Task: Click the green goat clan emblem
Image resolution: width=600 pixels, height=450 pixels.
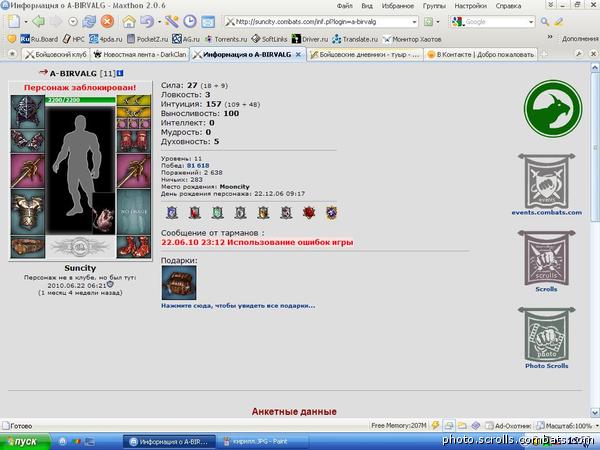Action: click(x=553, y=109)
